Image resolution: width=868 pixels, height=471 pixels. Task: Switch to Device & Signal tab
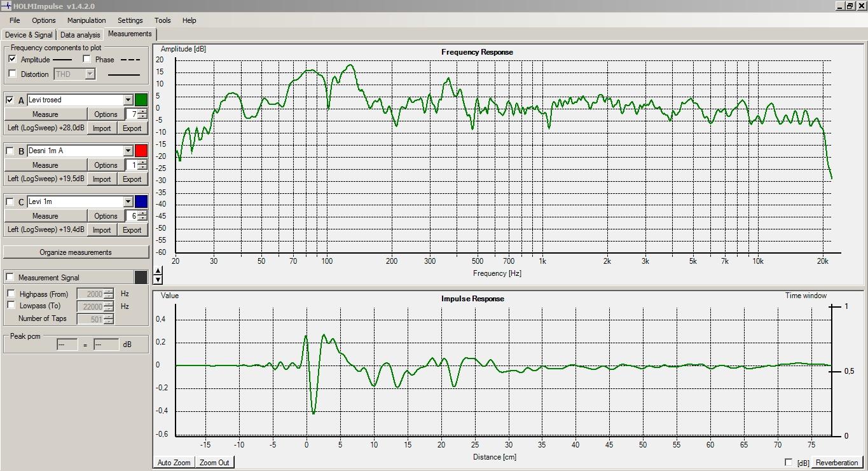click(x=29, y=35)
